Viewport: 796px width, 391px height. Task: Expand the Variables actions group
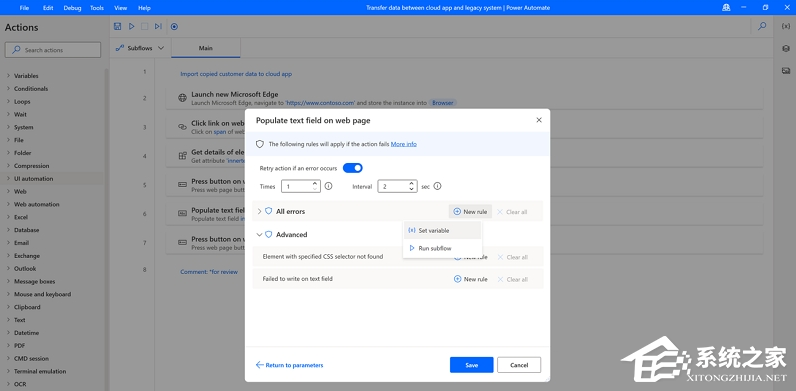coord(8,76)
